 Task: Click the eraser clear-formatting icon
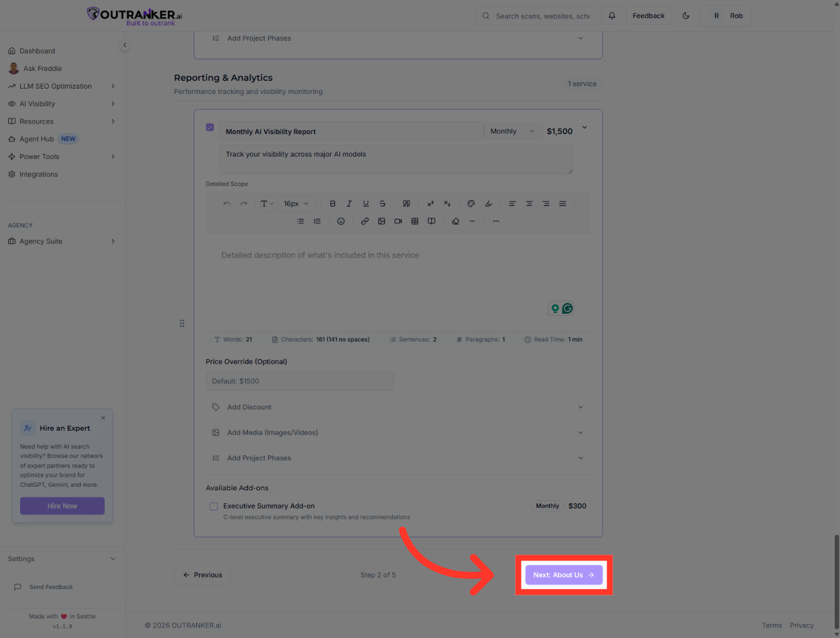pyautogui.click(x=455, y=222)
